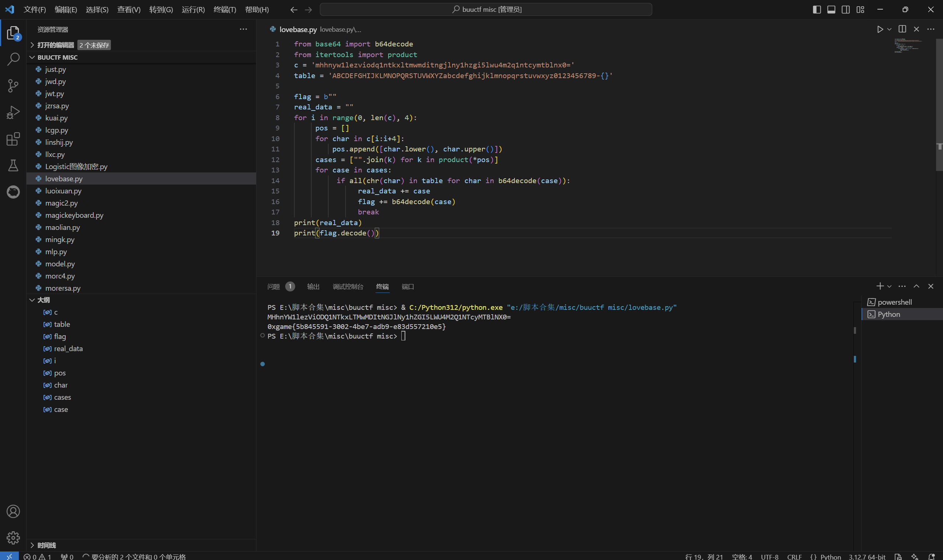Image resolution: width=943 pixels, height=560 pixels.
Task: Go back navigation arrow
Action: point(294,10)
